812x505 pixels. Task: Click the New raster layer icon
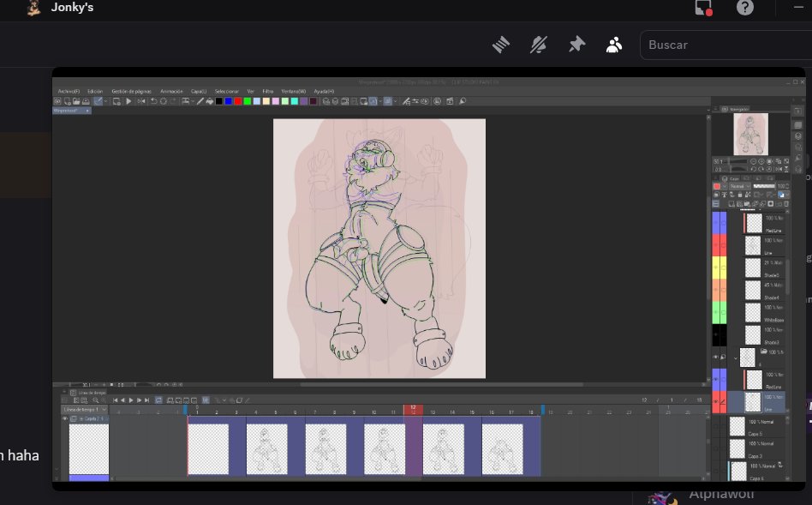(x=731, y=203)
